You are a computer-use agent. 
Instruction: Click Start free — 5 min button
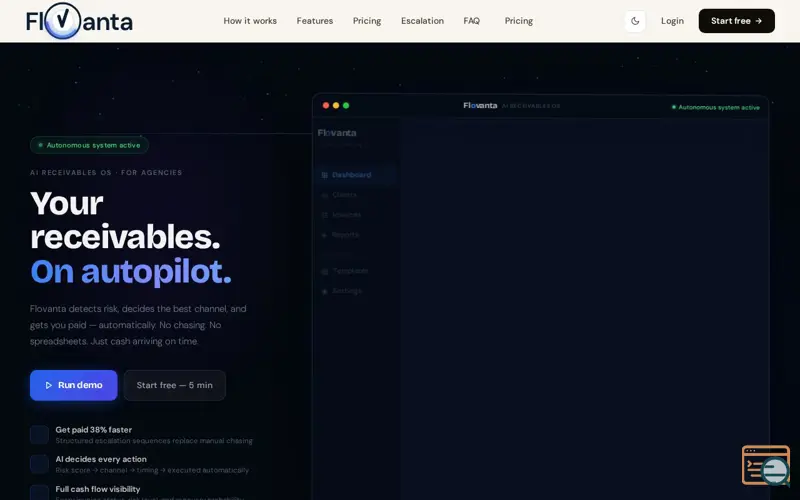point(174,385)
